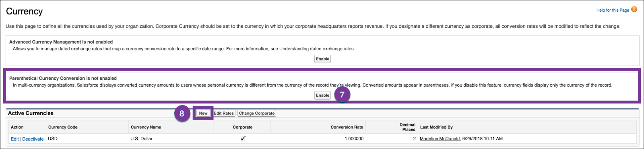The image size is (644, 149).
Task: Edit the USD currency row
Action: pyautogui.click(x=14, y=139)
